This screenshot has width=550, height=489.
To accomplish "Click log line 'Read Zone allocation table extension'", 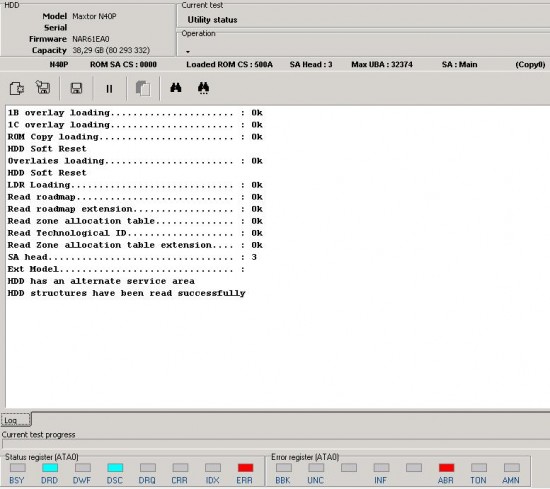I will pyautogui.click(x=135, y=245).
